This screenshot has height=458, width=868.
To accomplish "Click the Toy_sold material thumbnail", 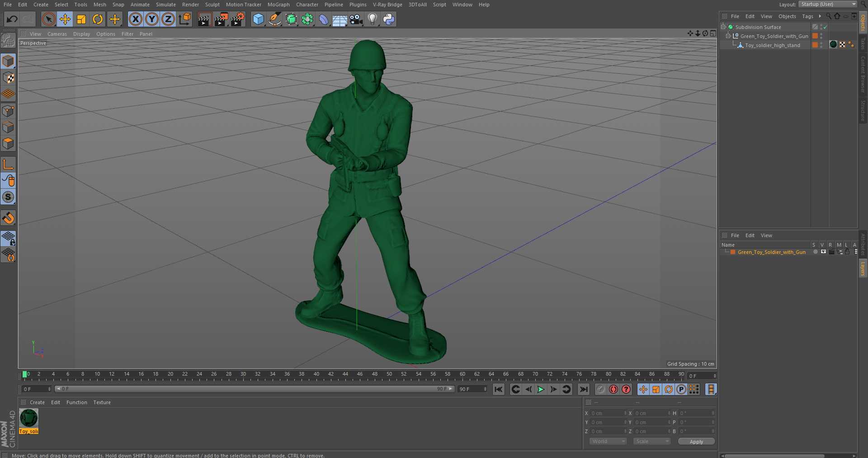I will click(x=29, y=418).
